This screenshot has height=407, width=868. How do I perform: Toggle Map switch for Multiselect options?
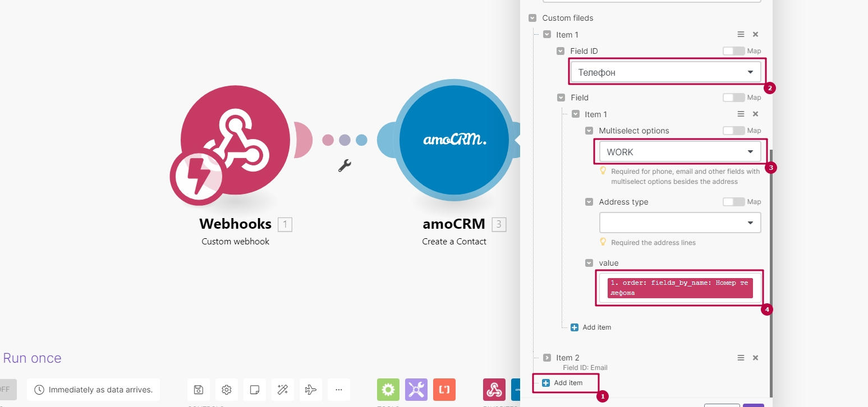tap(734, 131)
